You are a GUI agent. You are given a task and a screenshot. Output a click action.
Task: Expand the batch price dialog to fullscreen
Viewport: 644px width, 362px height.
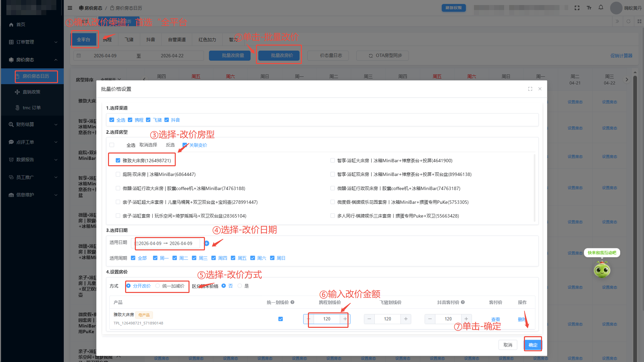(530, 89)
